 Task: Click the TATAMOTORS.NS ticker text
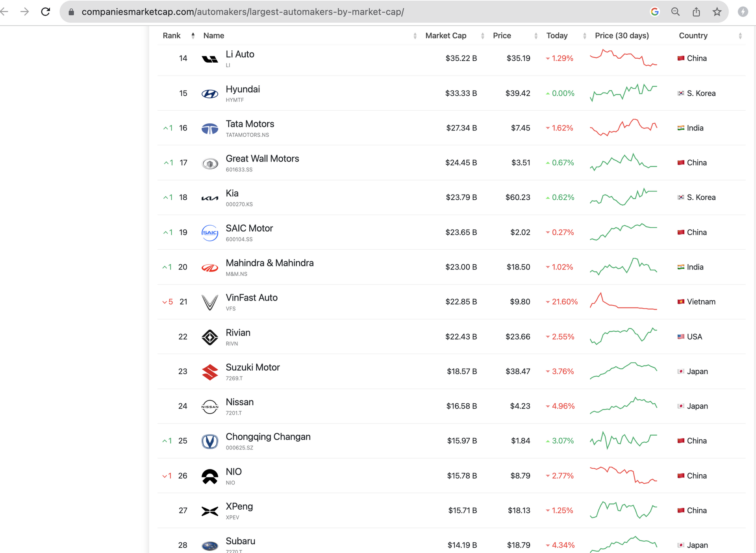click(x=247, y=135)
